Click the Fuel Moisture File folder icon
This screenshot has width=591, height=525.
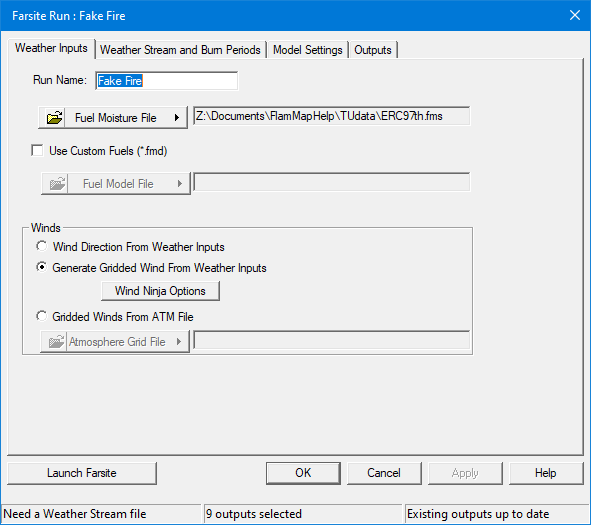[54, 118]
